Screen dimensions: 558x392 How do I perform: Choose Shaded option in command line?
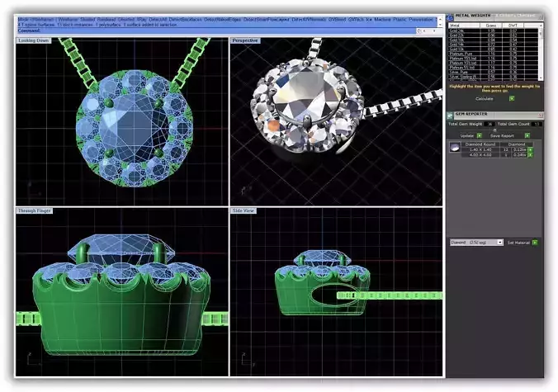[x=87, y=20]
